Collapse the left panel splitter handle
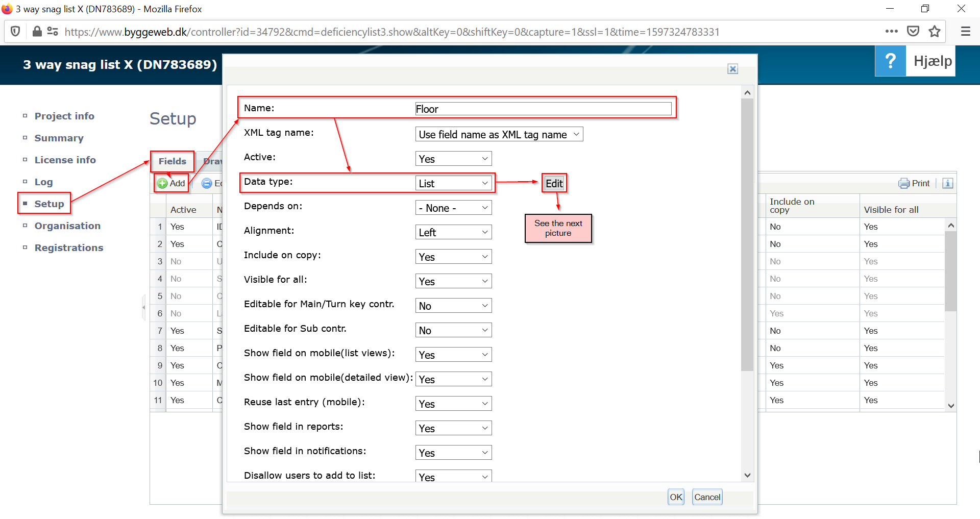 [144, 307]
